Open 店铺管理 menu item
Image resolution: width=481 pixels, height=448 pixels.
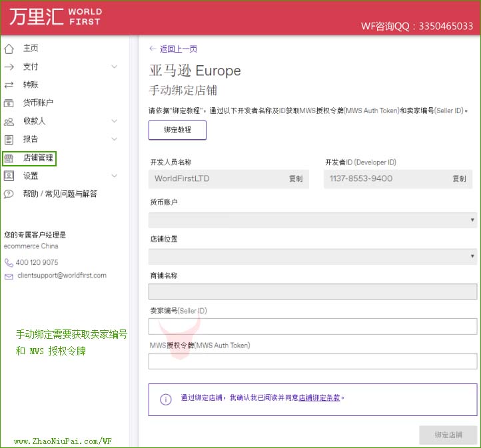pos(38,158)
